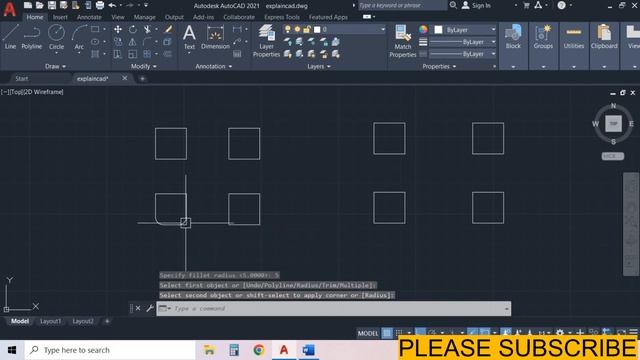Close the explaincad drawing tab

coord(124,78)
